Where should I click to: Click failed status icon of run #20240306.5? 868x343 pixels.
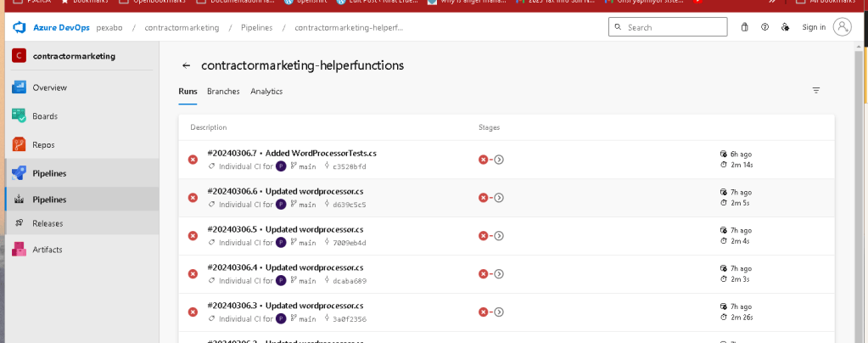coord(193,235)
